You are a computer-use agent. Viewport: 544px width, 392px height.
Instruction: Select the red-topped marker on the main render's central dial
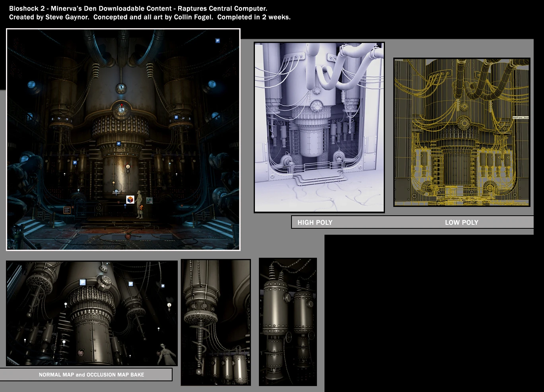(122, 106)
